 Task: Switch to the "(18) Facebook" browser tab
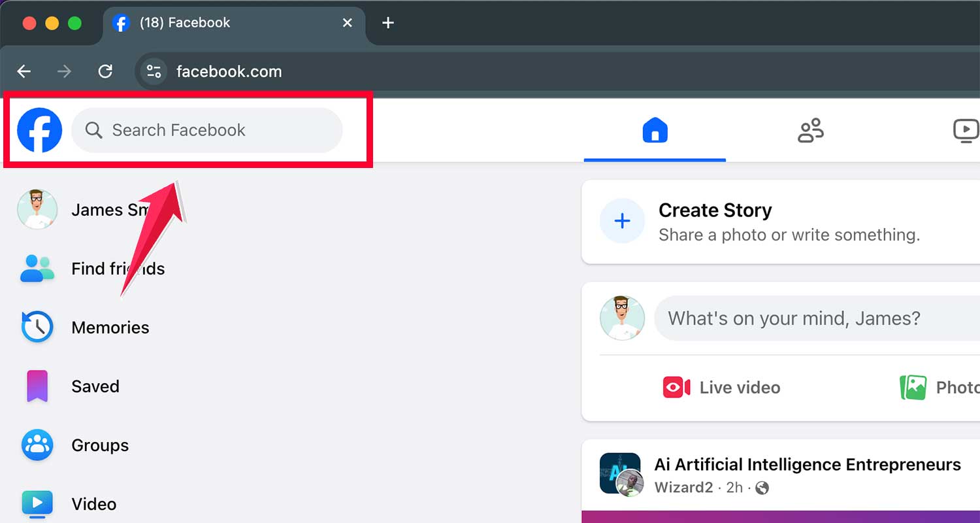pyautogui.click(x=196, y=22)
